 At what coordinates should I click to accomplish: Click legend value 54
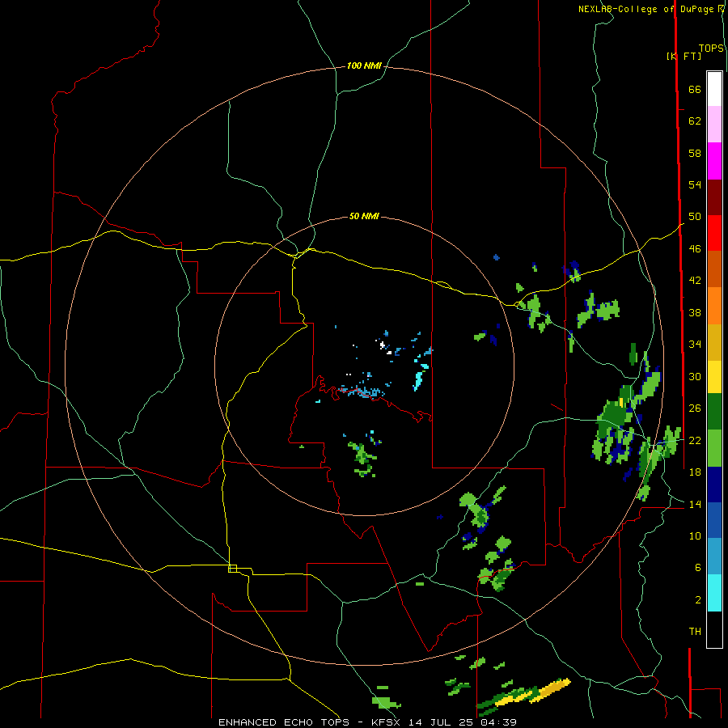(695, 184)
